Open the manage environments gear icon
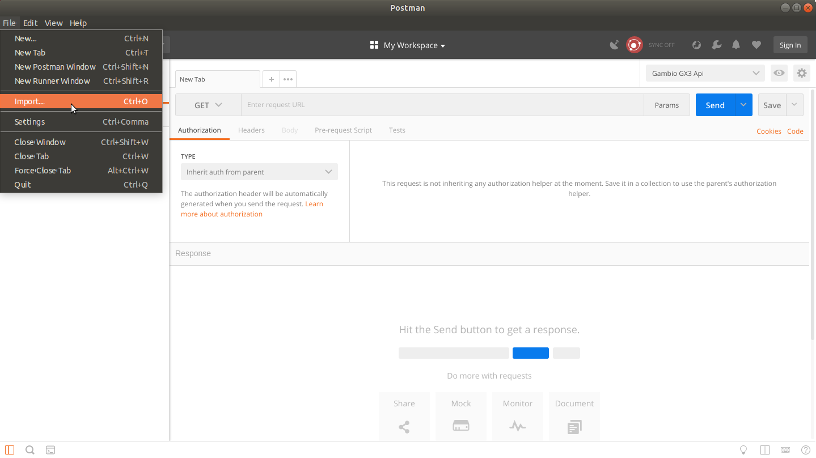The width and height of the screenshot is (816, 458). click(800, 73)
